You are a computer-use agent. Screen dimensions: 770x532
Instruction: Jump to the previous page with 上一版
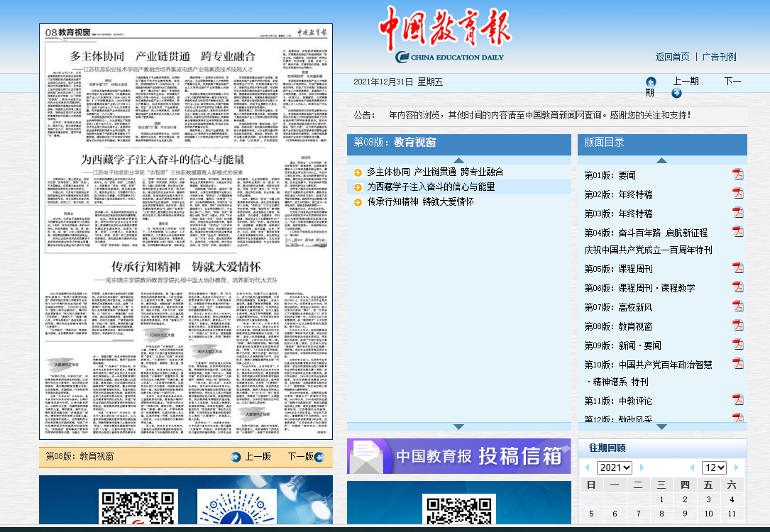coord(258,456)
